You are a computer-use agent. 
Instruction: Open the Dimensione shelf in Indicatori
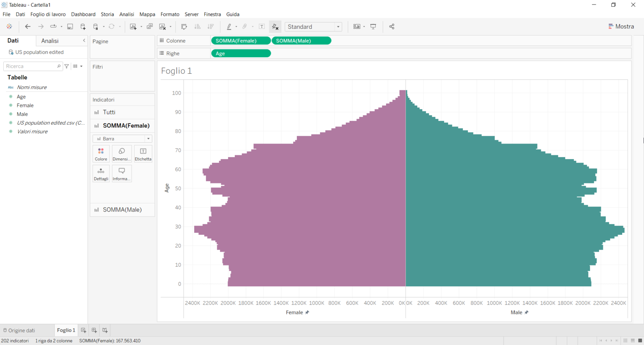pyautogui.click(x=122, y=153)
